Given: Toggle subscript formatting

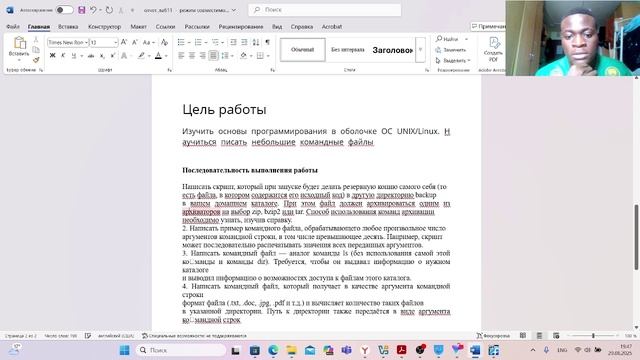Looking at the screenshot, I should coord(102,56).
